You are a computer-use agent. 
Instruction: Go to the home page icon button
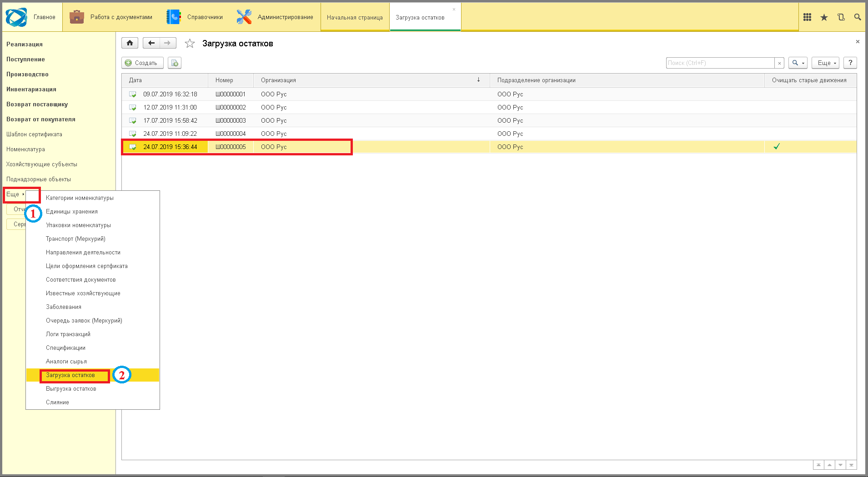130,43
